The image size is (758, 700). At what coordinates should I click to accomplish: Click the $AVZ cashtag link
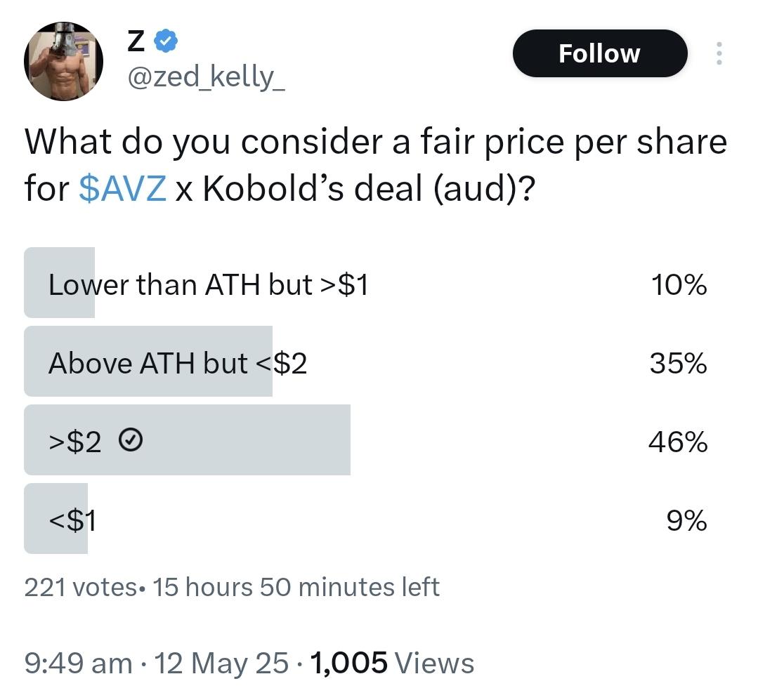pos(123,188)
